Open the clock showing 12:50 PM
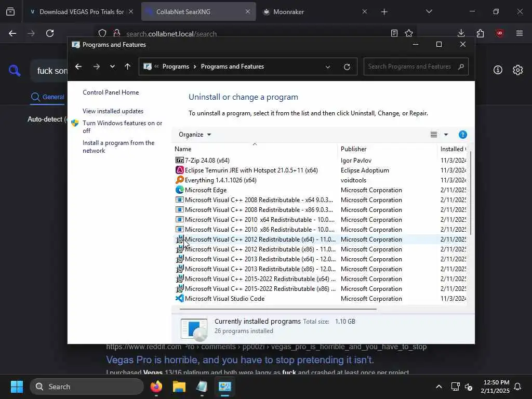Viewport: 532px width, 399px height. pyautogui.click(x=495, y=387)
